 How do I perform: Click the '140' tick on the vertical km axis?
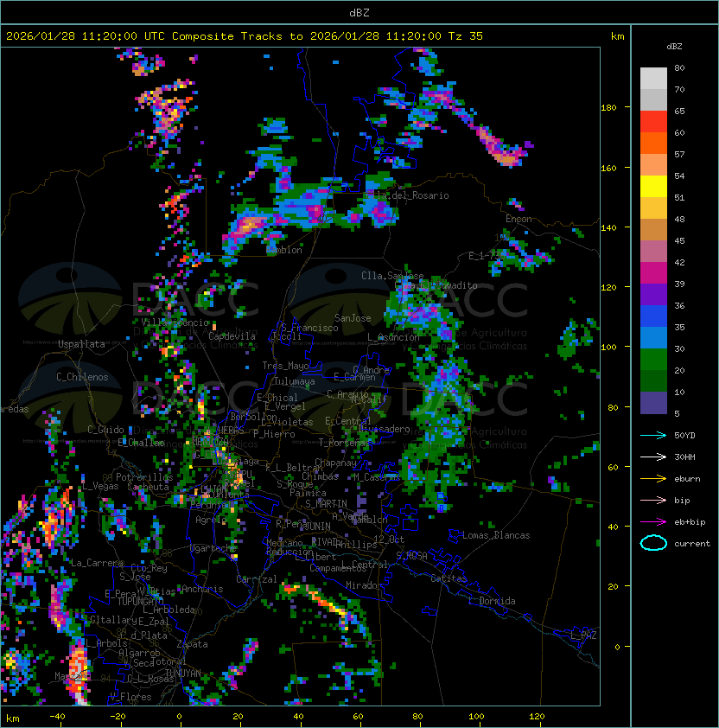(x=608, y=227)
